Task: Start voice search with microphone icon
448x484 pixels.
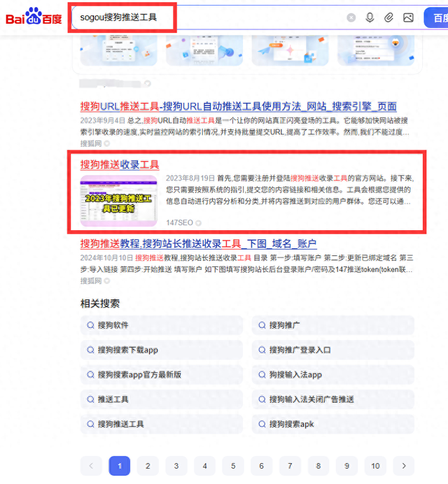Action: tap(370, 17)
